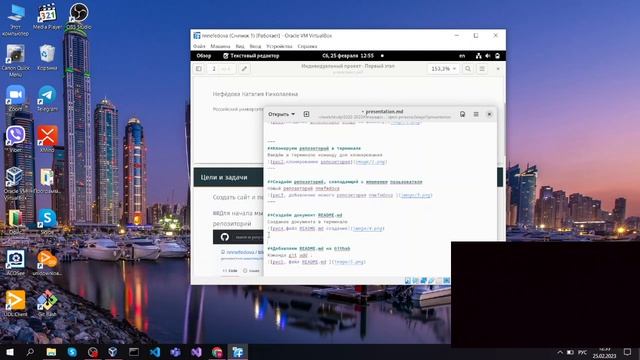Click the GitHub logo in the slide image

pyautogui.click(x=224, y=237)
